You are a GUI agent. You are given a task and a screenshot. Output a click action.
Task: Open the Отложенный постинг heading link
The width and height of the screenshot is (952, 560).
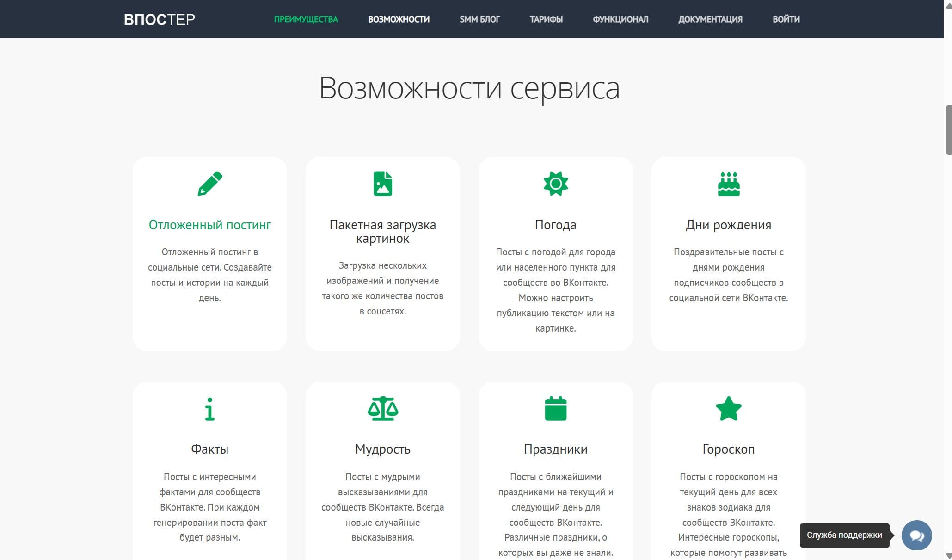[x=210, y=225]
